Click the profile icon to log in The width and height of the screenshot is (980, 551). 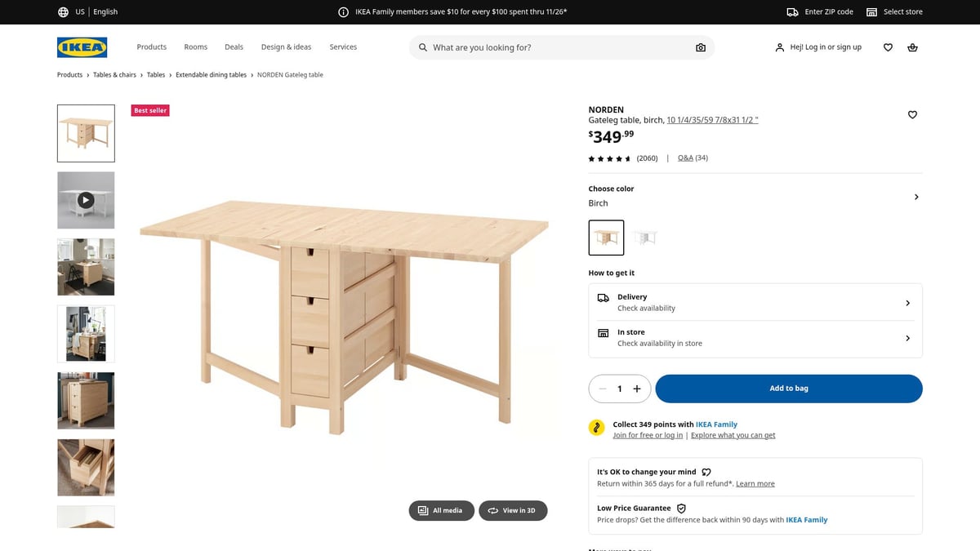pyautogui.click(x=779, y=47)
